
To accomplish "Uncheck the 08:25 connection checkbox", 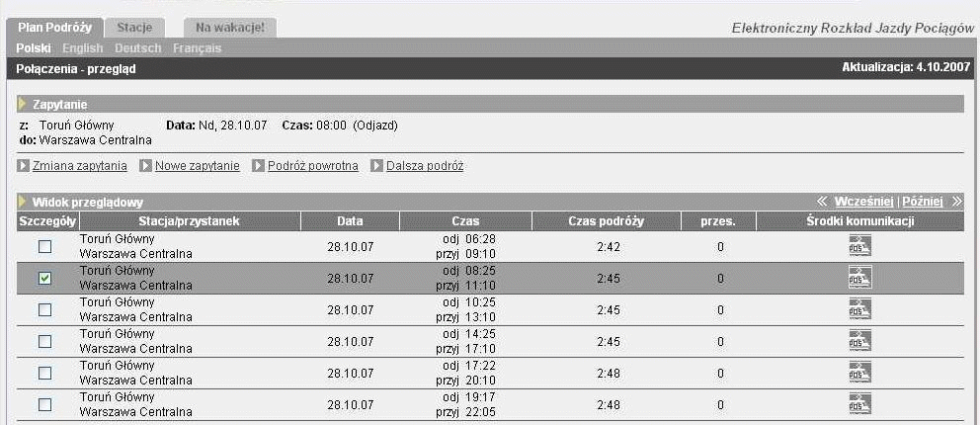I will pyautogui.click(x=44, y=279).
